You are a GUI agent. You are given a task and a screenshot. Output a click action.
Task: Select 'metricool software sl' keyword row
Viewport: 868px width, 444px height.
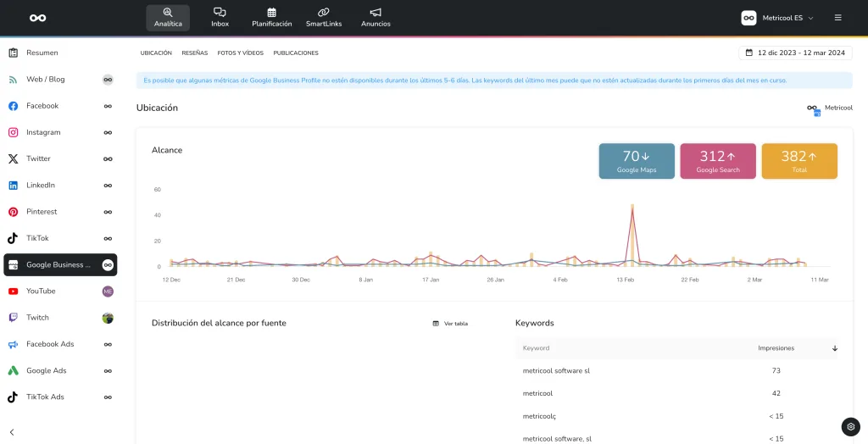click(676, 370)
